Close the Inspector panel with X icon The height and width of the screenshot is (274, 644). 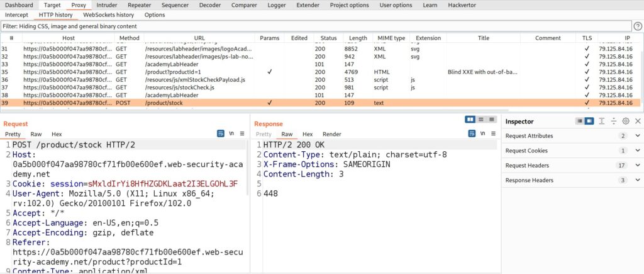click(x=638, y=121)
